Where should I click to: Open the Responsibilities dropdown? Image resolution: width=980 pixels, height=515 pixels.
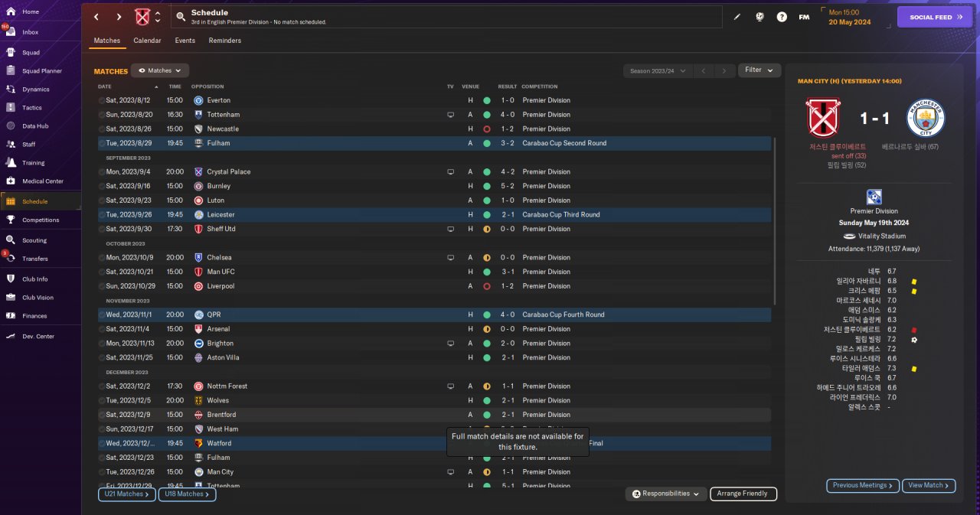[x=665, y=494]
